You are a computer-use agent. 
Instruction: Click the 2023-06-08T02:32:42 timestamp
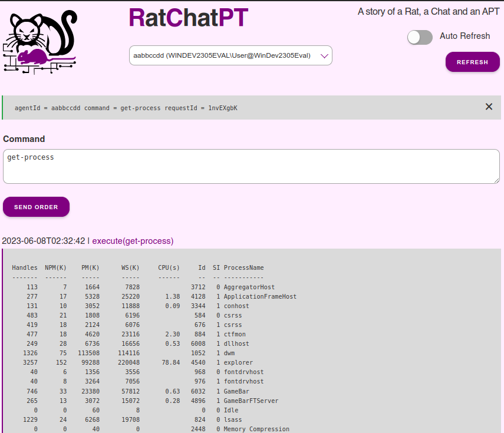[44, 241]
